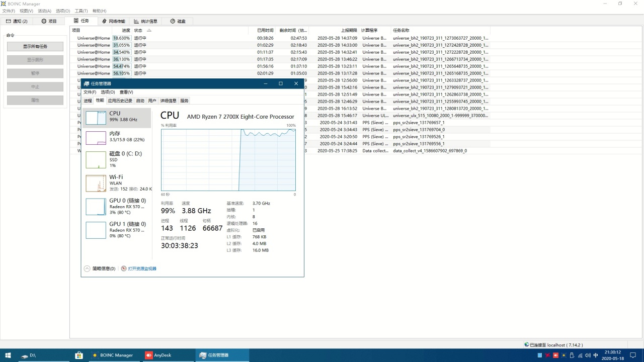Open the 文件(F) menu in Task Manager

[90, 92]
